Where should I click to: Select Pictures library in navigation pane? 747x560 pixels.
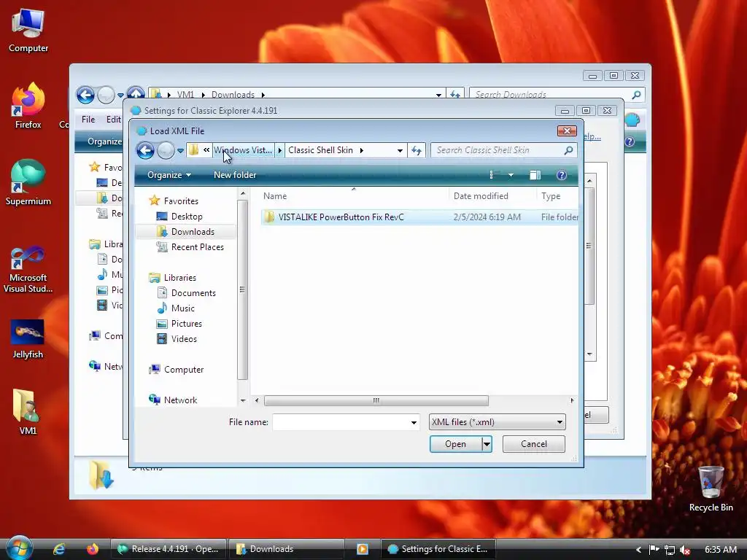[186, 323]
